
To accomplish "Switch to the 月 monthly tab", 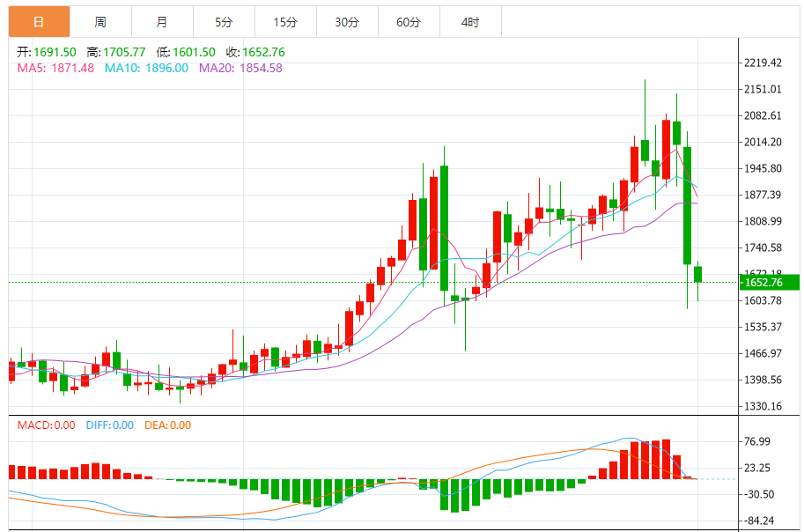I will coord(162,22).
